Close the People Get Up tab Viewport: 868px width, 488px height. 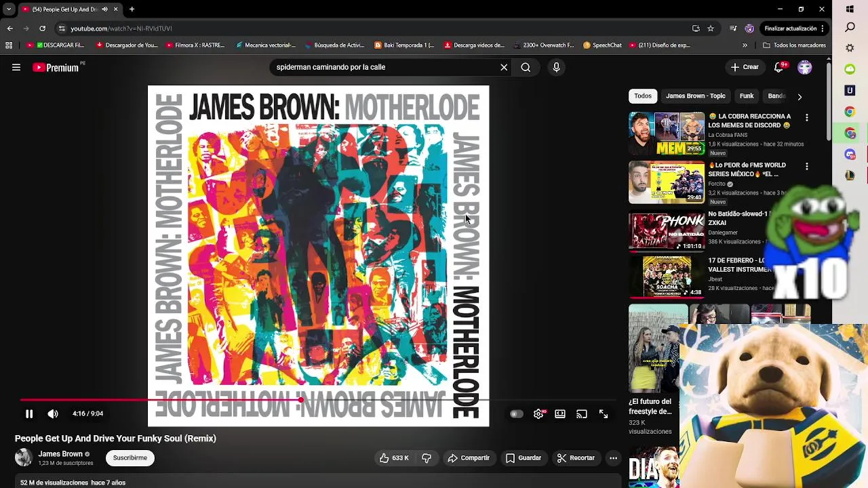click(115, 9)
